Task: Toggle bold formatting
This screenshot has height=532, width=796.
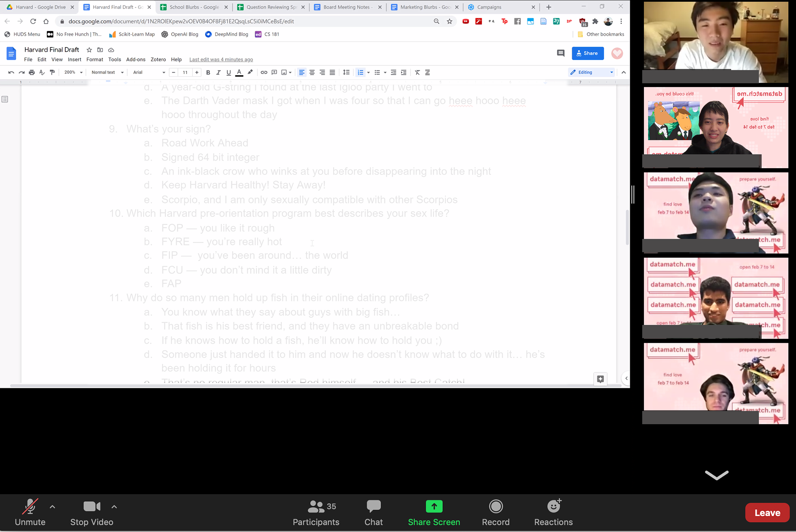Action: pos(208,72)
